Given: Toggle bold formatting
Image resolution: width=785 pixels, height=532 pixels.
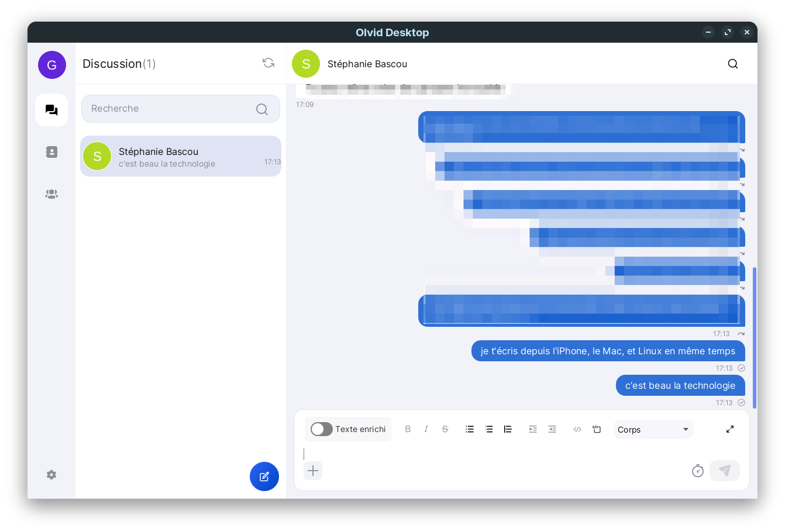Looking at the screenshot, I should pyautogui.click(x=408, y=429).
